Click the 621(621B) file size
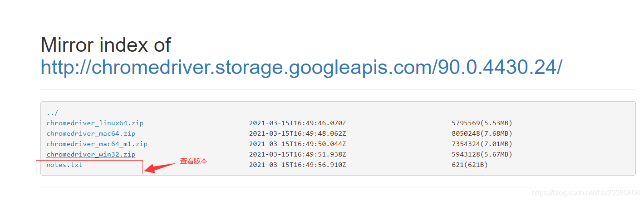 pyautogui.click(x=470, y=165)
